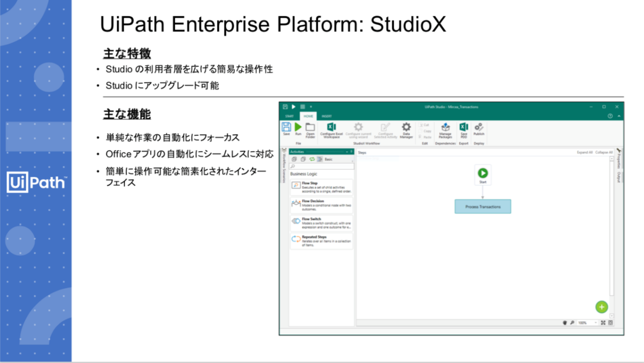
Task: Click the slide title 'UiPath Enterprise Platform: StudioX'
Action: coord(273,25)
